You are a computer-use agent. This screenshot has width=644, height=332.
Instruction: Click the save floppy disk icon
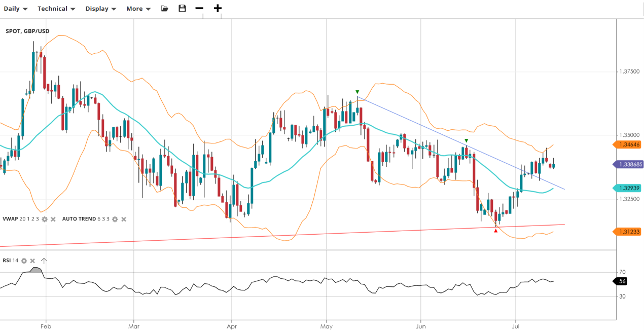pos(183,9)
